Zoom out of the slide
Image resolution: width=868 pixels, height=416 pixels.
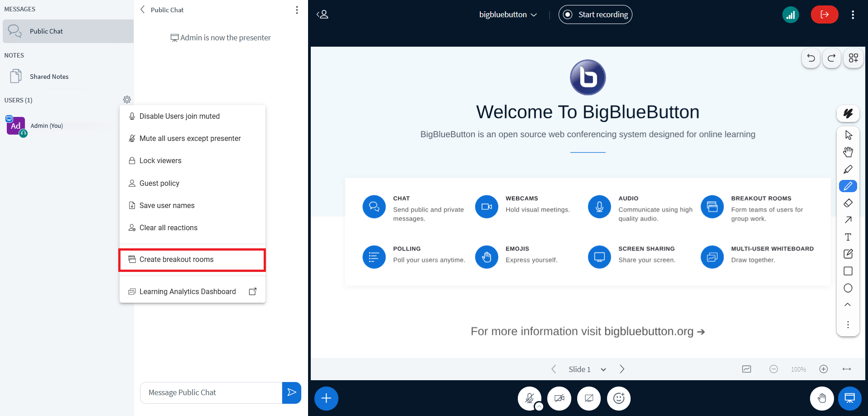pos(774,369)
